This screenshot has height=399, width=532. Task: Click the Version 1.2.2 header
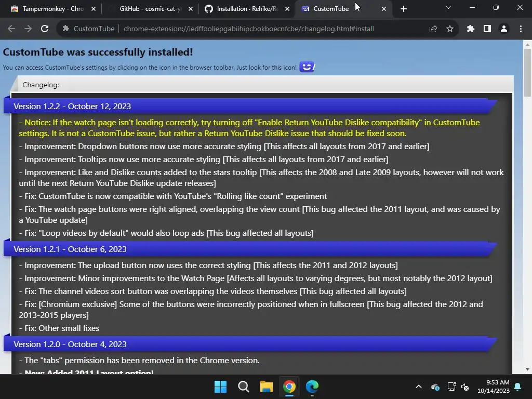tap(250, 106)
